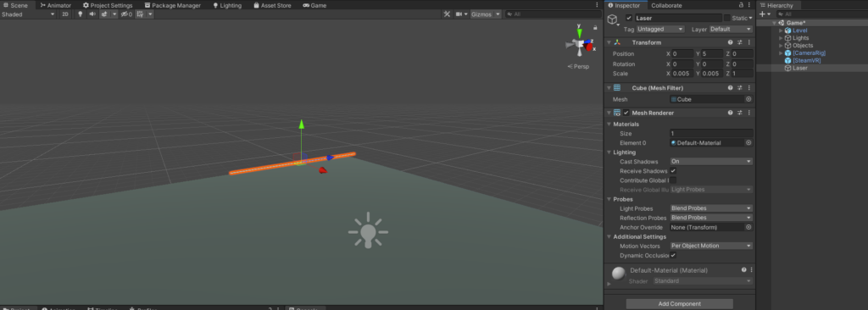Lock the Inspector with the padlock icon

(x=741, y=5)
